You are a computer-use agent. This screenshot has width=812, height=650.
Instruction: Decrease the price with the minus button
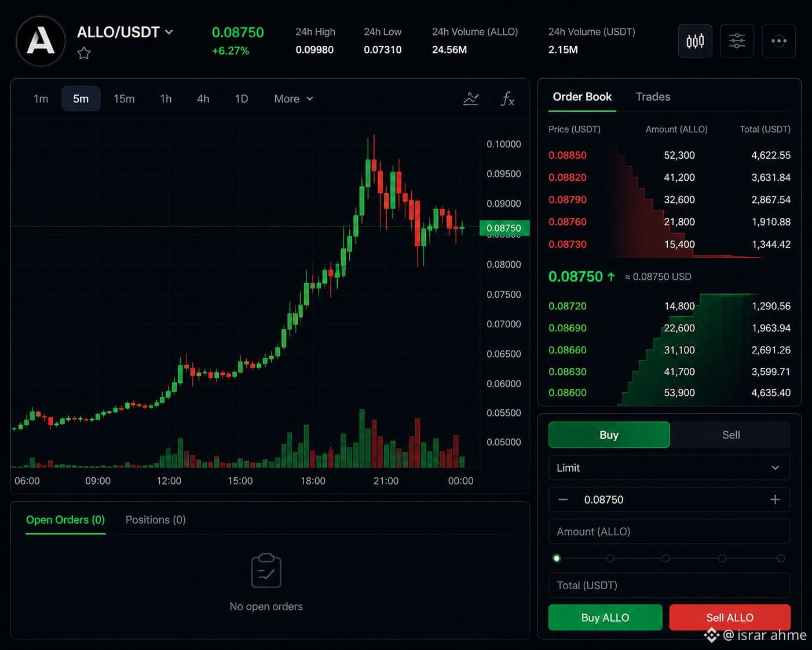point(563,499)
